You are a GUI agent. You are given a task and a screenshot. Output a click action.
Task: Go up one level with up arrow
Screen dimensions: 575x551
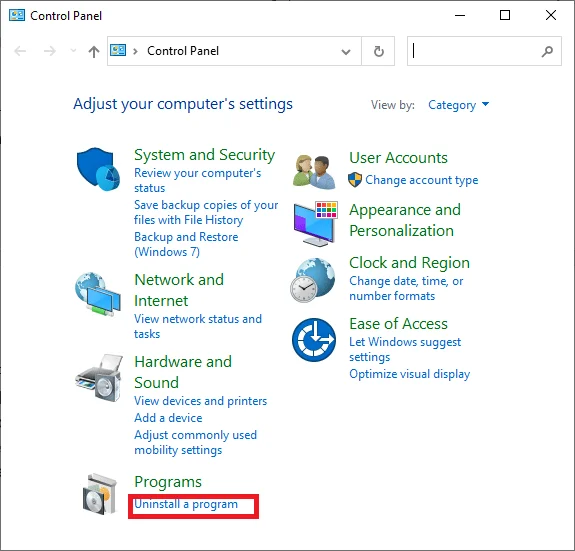point(94,51)
